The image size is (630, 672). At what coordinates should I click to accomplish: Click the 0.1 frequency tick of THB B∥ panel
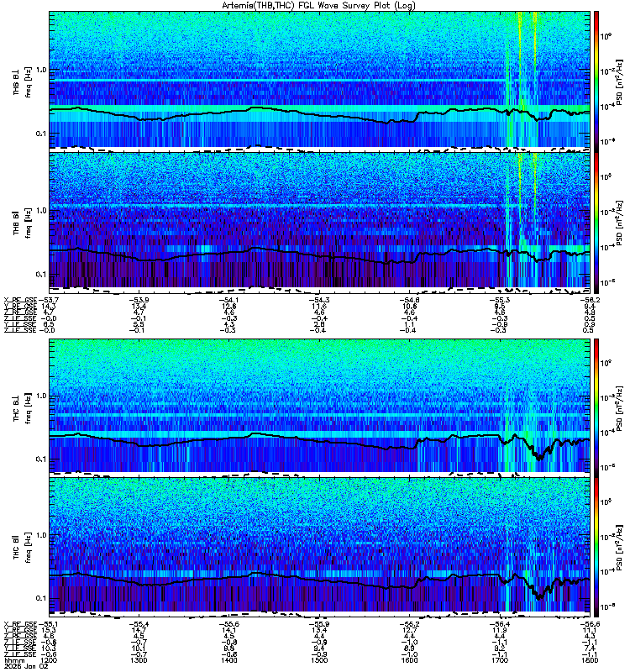[40, 274]
